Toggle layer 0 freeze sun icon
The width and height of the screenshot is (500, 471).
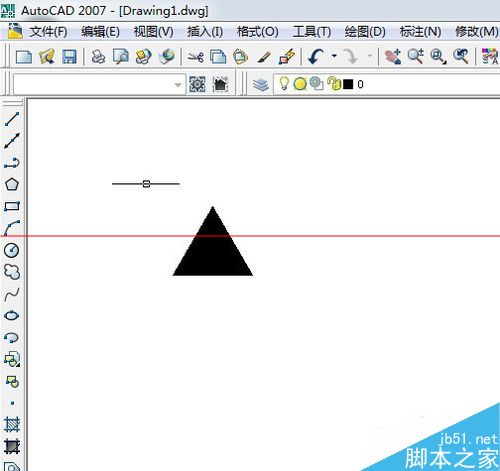point(300,84)
